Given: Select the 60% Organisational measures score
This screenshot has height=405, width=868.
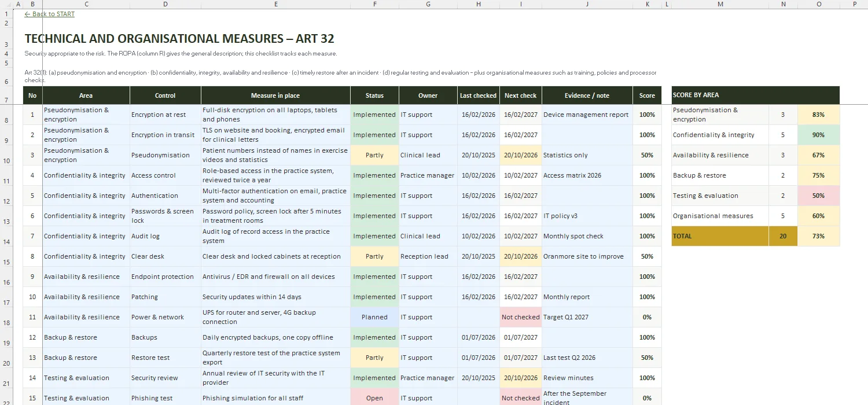Looking at the screenshot, I should [818, 216].
